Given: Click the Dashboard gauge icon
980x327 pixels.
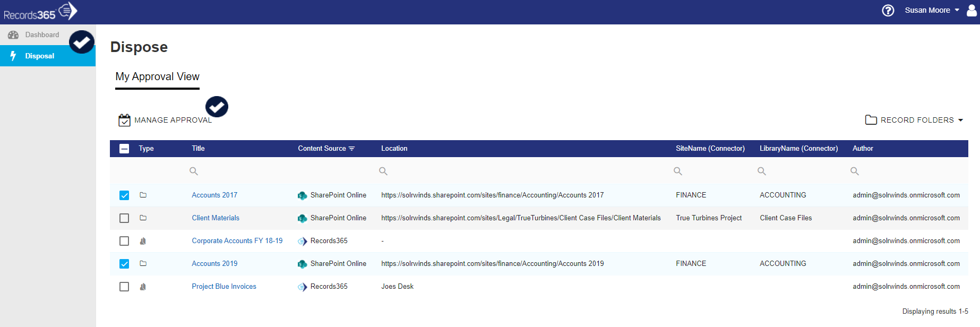Looking at the screenshot, I should [x=13, y=35].
